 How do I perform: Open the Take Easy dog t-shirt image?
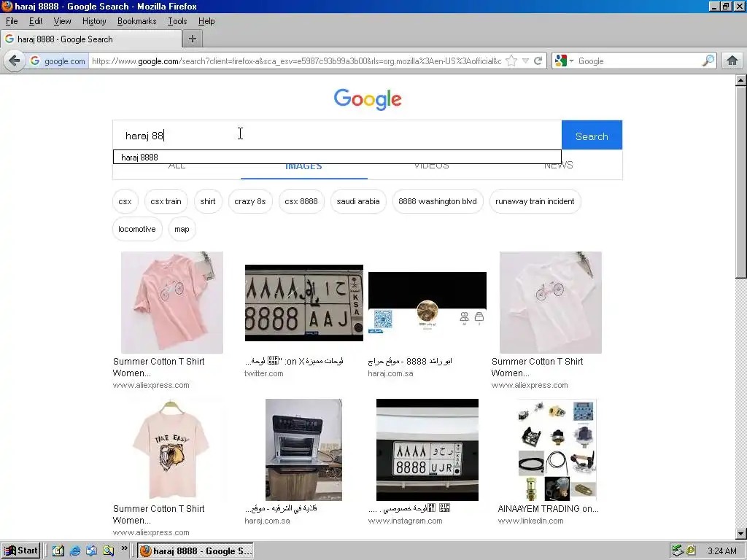click(x=172, y=450)
